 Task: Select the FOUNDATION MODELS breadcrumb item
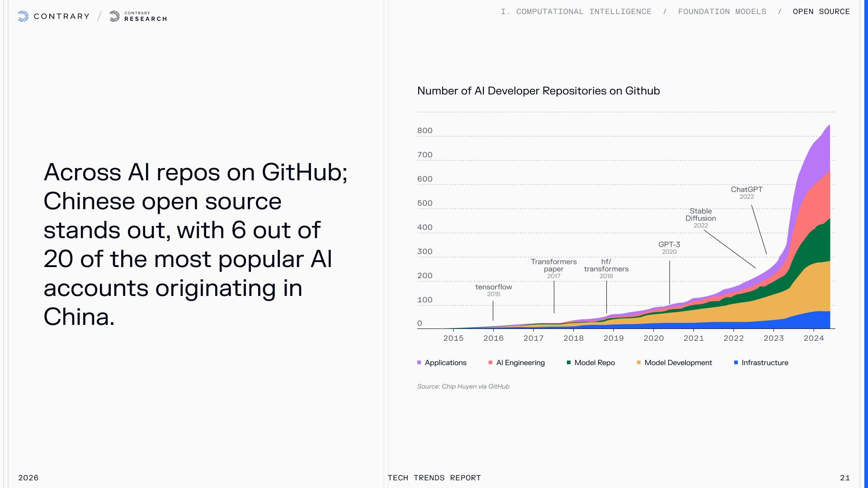click(722, 12)
